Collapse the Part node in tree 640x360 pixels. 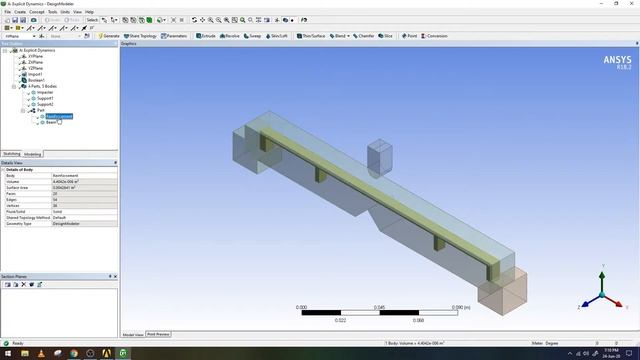(23, 111)
